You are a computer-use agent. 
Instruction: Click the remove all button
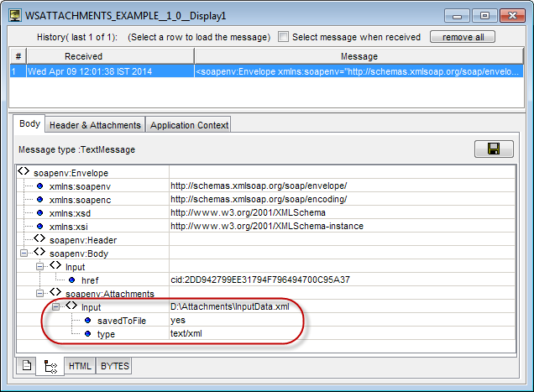462,37
